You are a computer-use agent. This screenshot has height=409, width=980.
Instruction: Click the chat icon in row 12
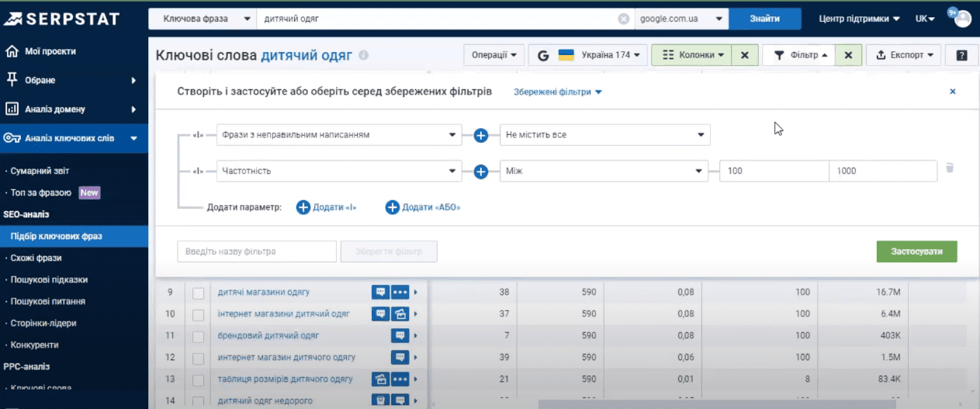[400, 358]
